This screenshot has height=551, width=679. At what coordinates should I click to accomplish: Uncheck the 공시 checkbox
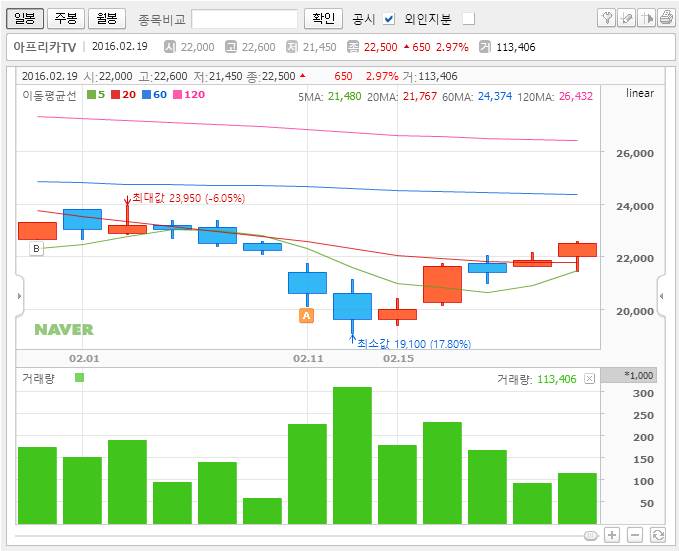tap(389, 19)
